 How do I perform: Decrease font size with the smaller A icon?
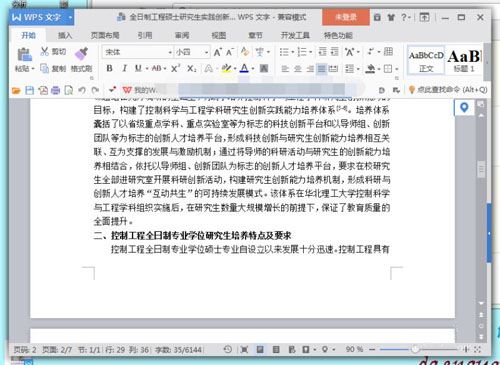230,52
